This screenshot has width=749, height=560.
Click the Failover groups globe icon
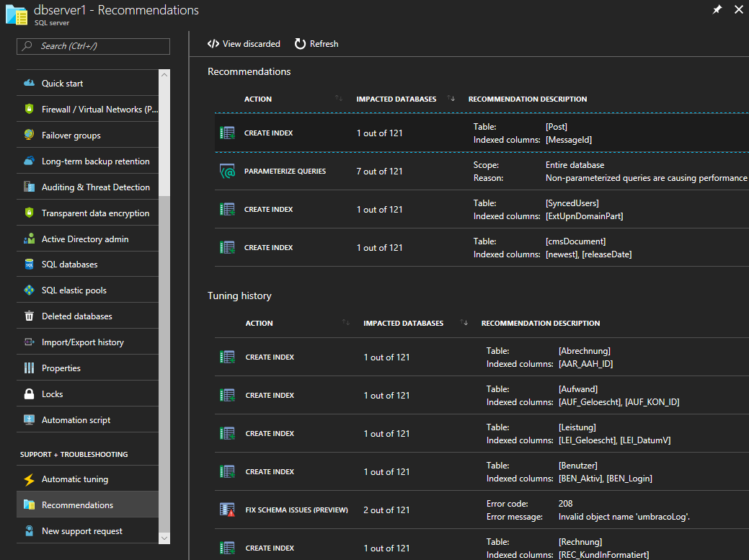29,135
